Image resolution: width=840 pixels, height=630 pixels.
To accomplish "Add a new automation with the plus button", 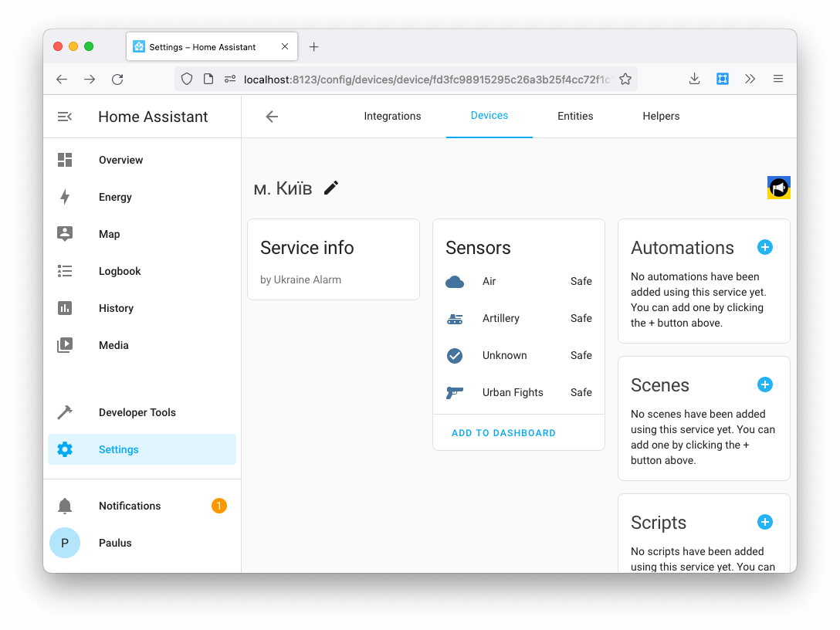I will click(765, 247).
